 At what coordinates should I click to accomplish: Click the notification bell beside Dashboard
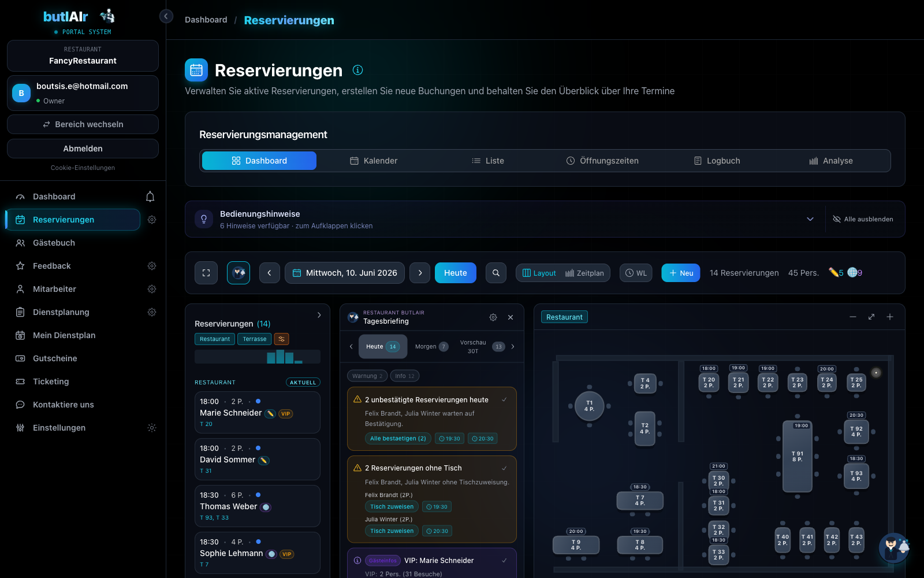click(x=150, y=197)
